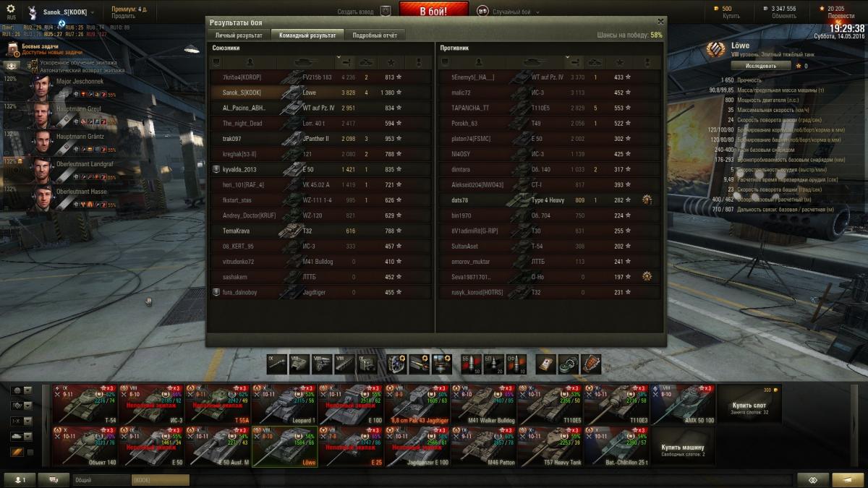Sort enemies by the frags column header
The height and width of the screenshot is (488, 868).
coord(595,63)
